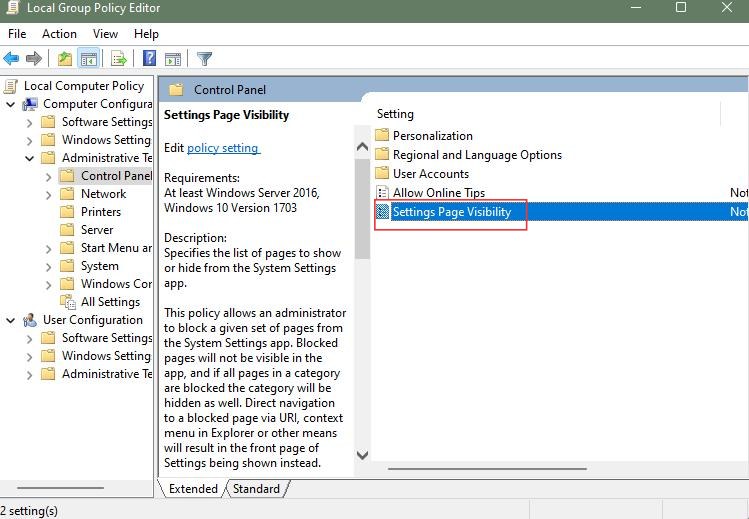Click the Export List toolbar icon
This screenshot has height=519, width=749.
[x=118, y=59]
